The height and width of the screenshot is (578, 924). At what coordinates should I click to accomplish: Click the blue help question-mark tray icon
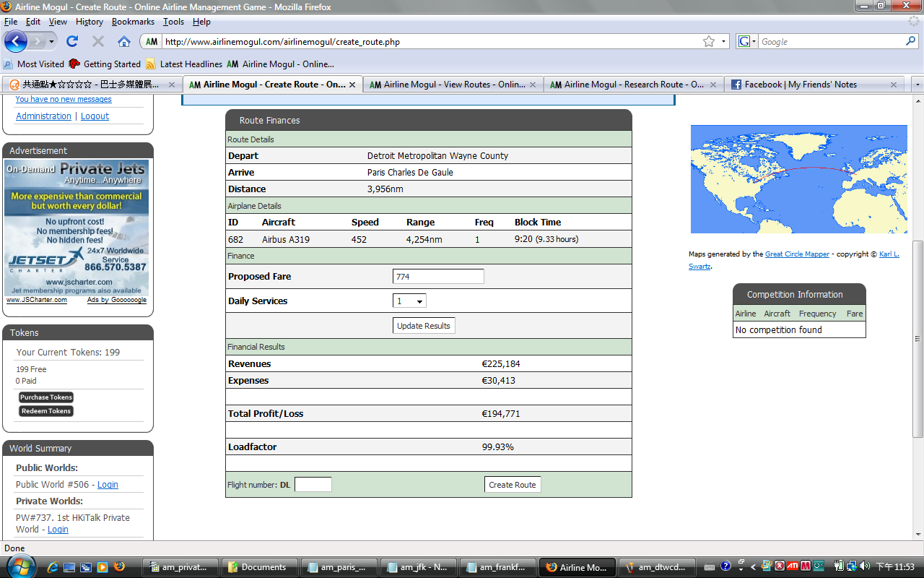tap(726, 567)
